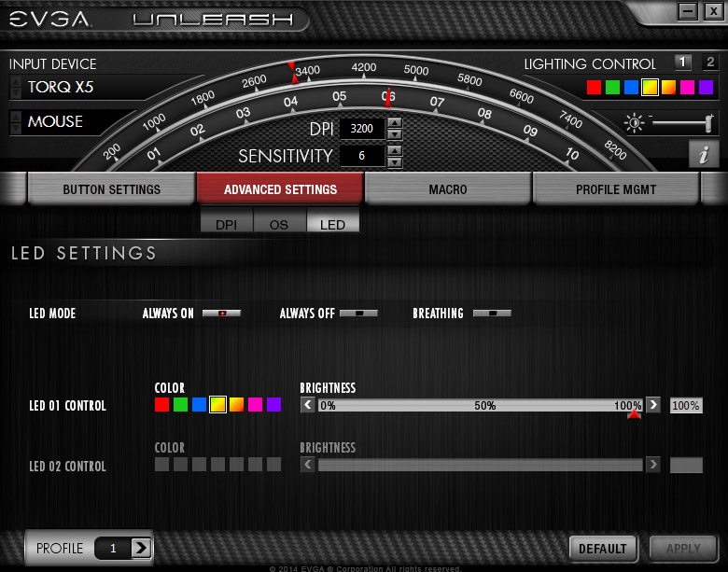Enable Always Off LED mode
This screenshot has height=572, width=728.
coord(359,314)
